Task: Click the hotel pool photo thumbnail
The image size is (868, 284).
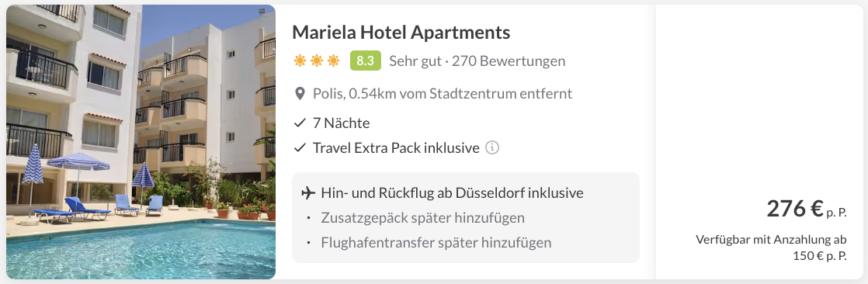Action: click(x=141, y=142)
